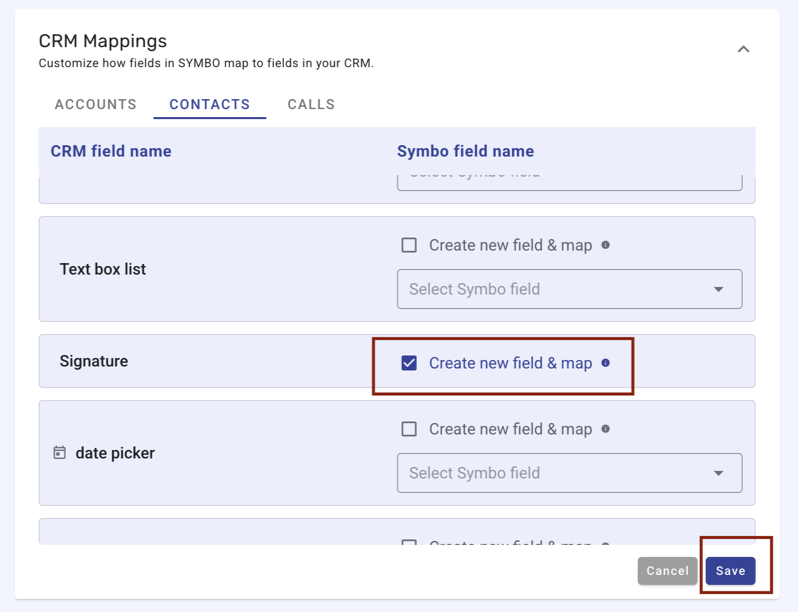Check Create new field for date picker

tap(409, 429)
